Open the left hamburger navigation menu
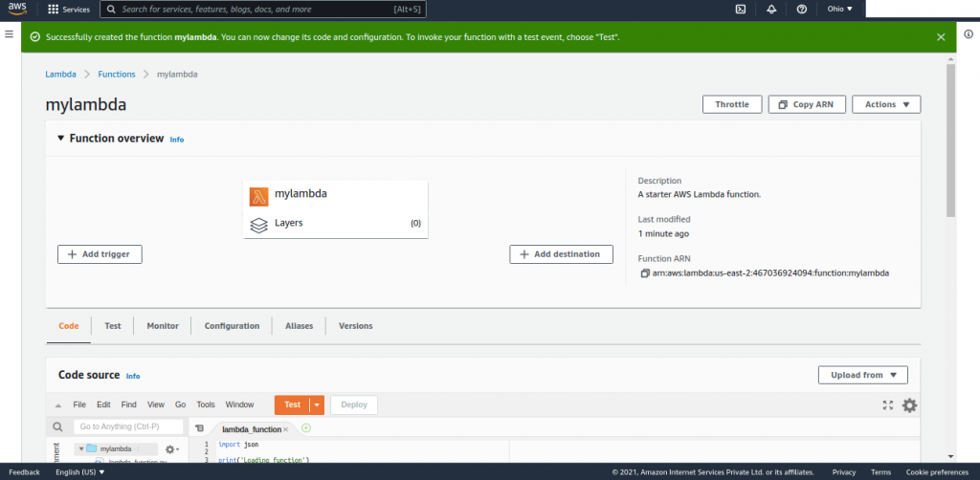The width and height of the screenshot is (980, 480). (x=10, y=33)
